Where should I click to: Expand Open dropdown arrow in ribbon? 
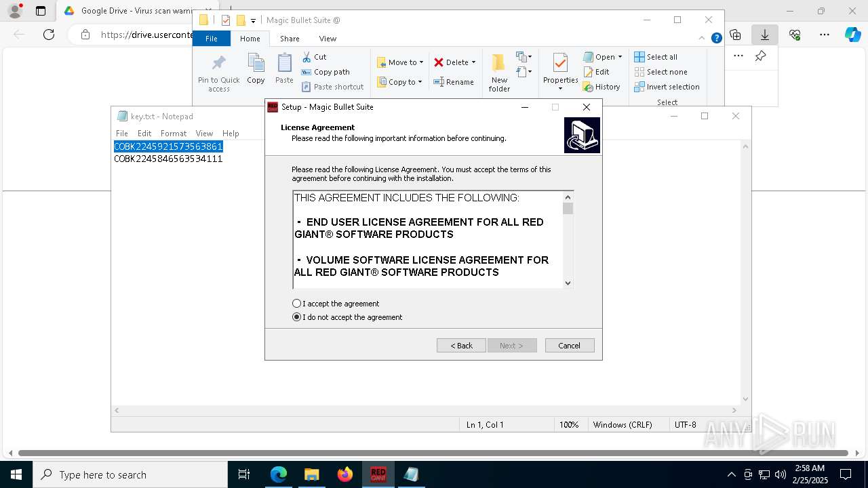pos(620,57)
